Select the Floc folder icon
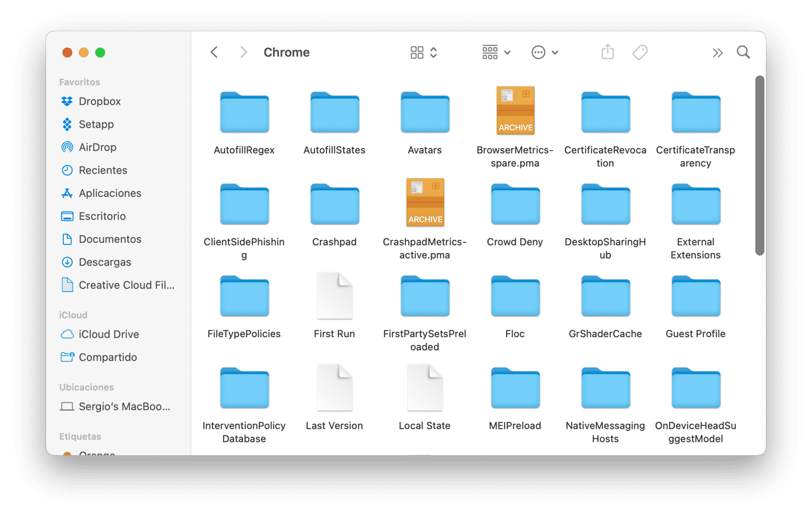The height and width of the screenshot is (516, 812). click(515, 296)
